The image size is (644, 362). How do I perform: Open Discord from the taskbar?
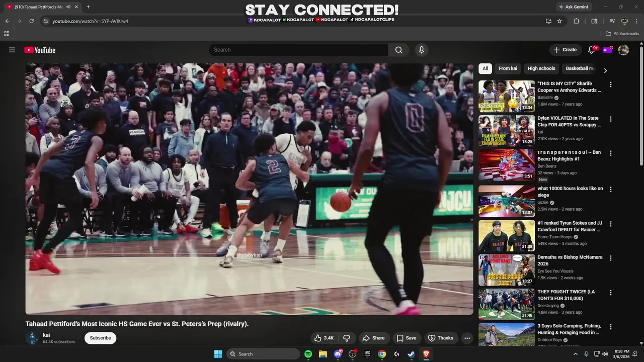(338, 354)
